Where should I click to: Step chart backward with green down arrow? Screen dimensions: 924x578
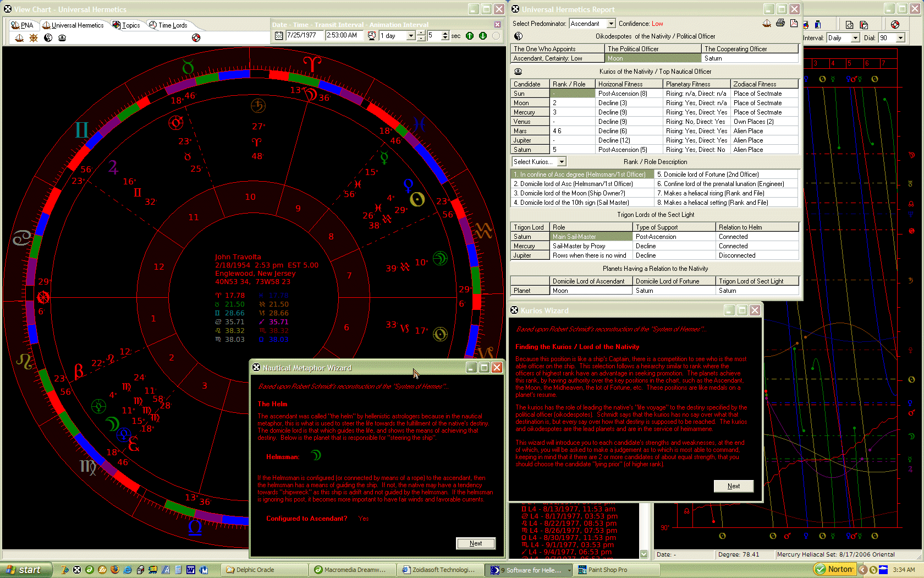(x=483, y=35)
